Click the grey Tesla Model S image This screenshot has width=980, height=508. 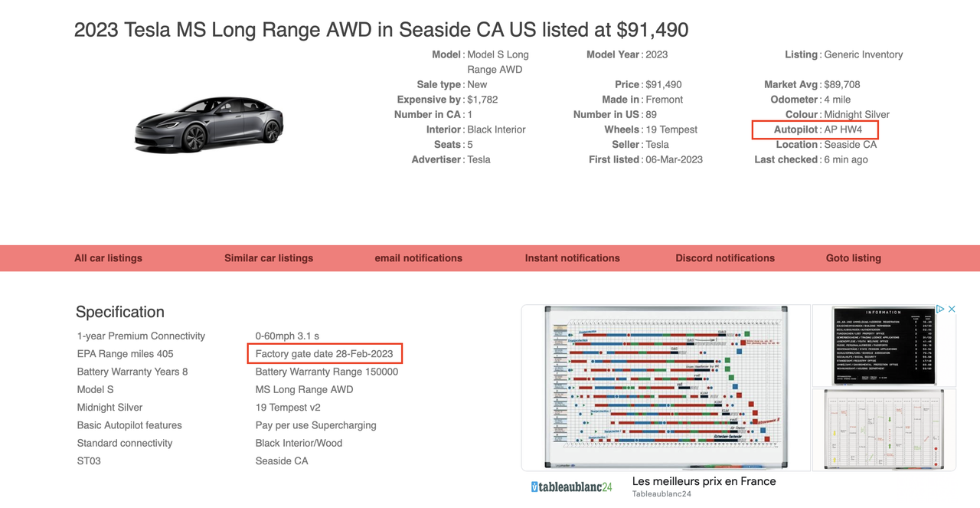pyautogui.click(x=209, y=124)
